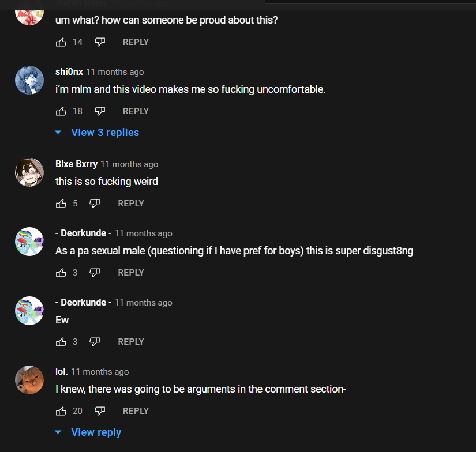Dislike lol.'s comment about arguments

pos(100,411)
